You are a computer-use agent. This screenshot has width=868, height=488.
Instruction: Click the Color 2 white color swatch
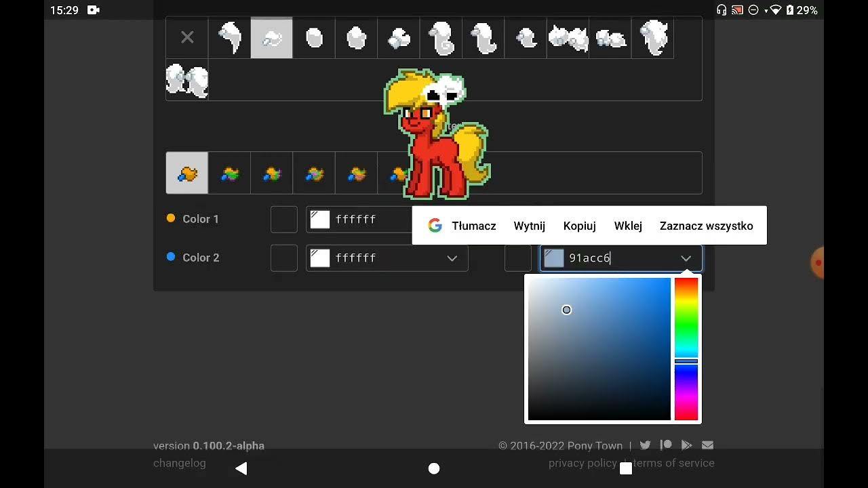(x=320, y=258)
